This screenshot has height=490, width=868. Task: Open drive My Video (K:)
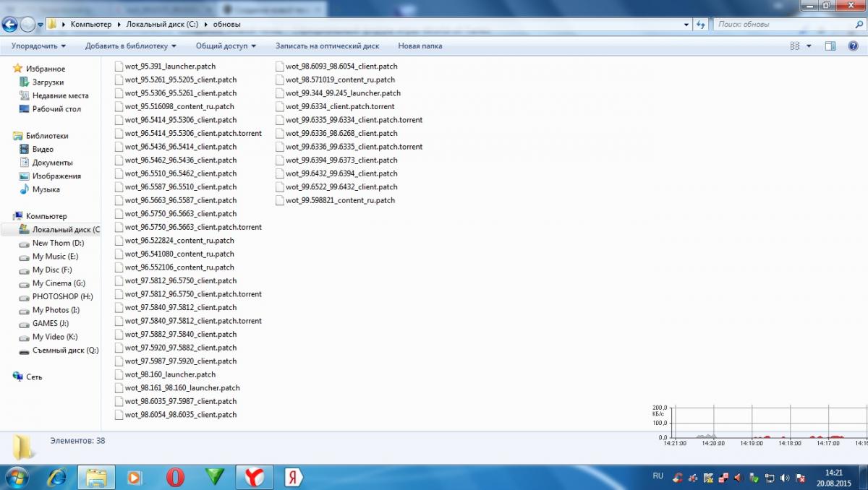55,337
